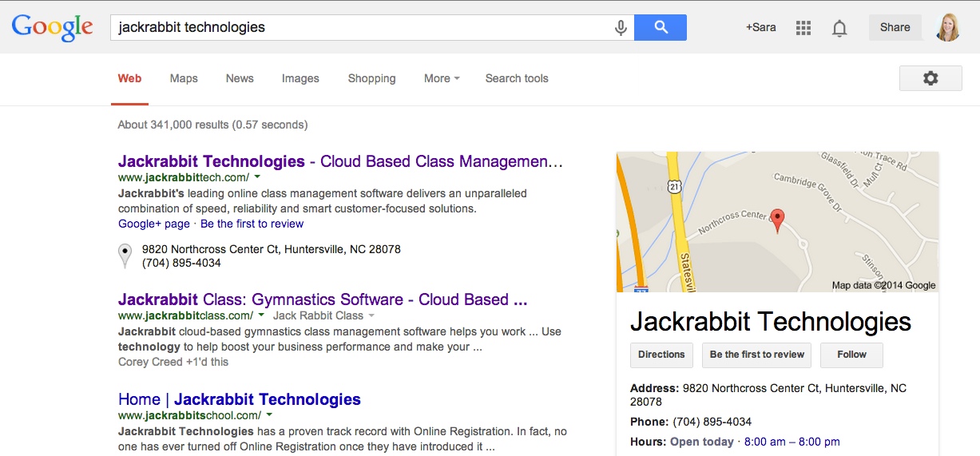
Task: Expand the arrow beside www.jackrabbitschool.com
Action: coord(269,415)
